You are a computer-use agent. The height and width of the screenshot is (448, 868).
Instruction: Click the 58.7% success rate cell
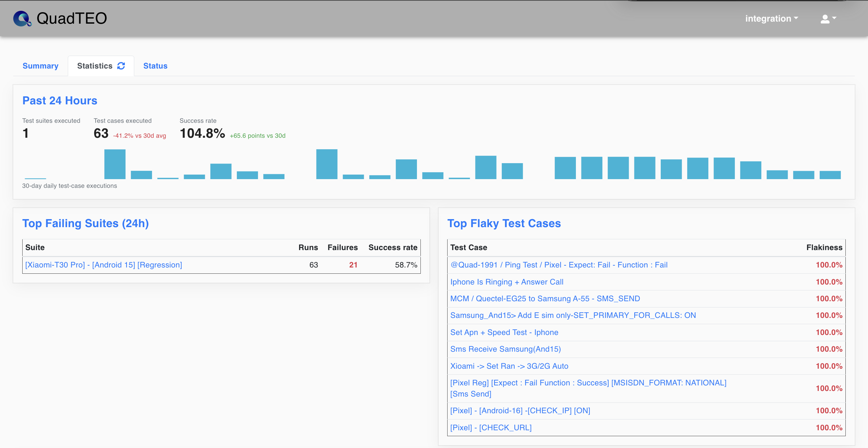tap(406, 265)
